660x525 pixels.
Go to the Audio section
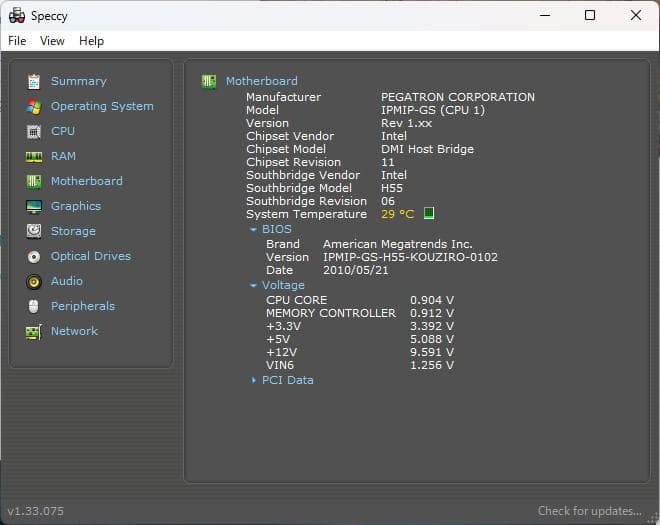(x=67, y=281)
